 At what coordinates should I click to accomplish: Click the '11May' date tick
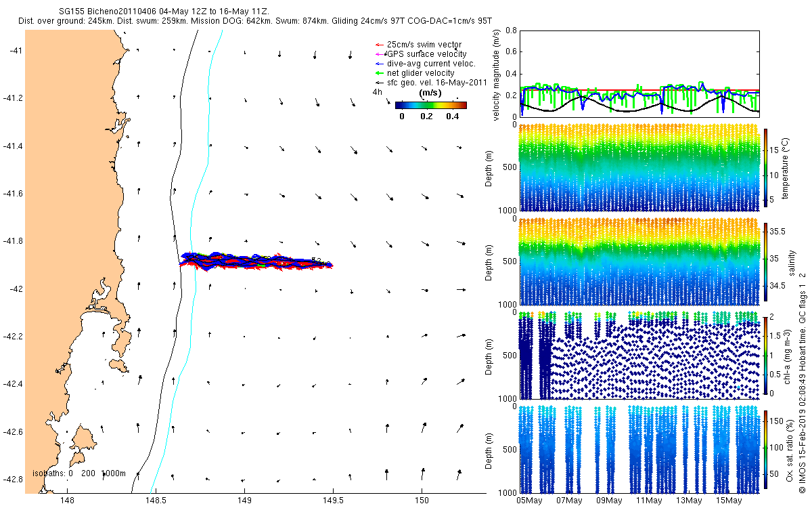click(x=649, y=501)
